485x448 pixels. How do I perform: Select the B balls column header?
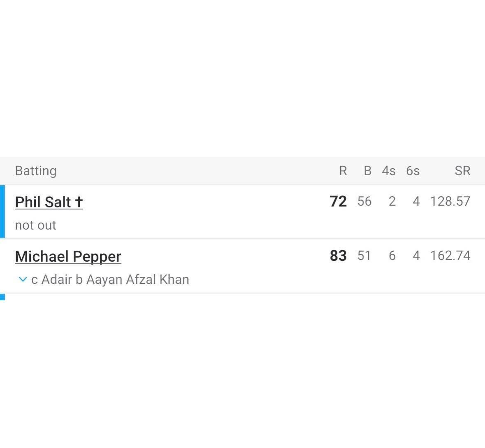[367, 171]
